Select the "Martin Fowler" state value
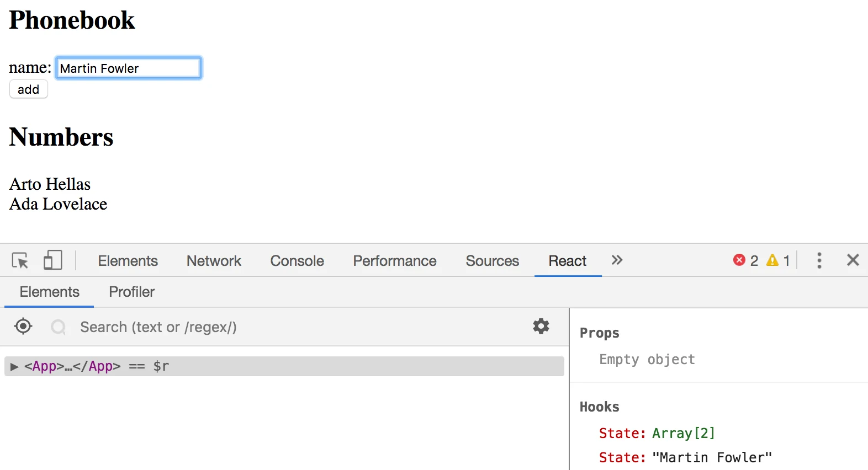Screen dimensions: 868x470 pos(712,457)
